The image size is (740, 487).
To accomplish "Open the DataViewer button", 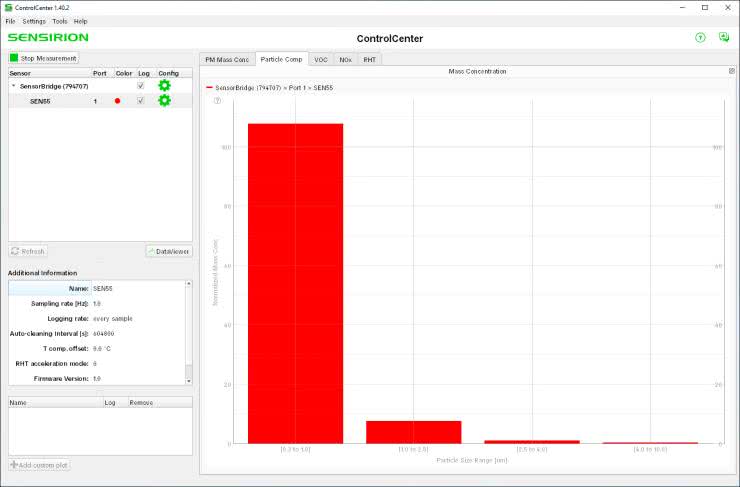I will 168,251.
